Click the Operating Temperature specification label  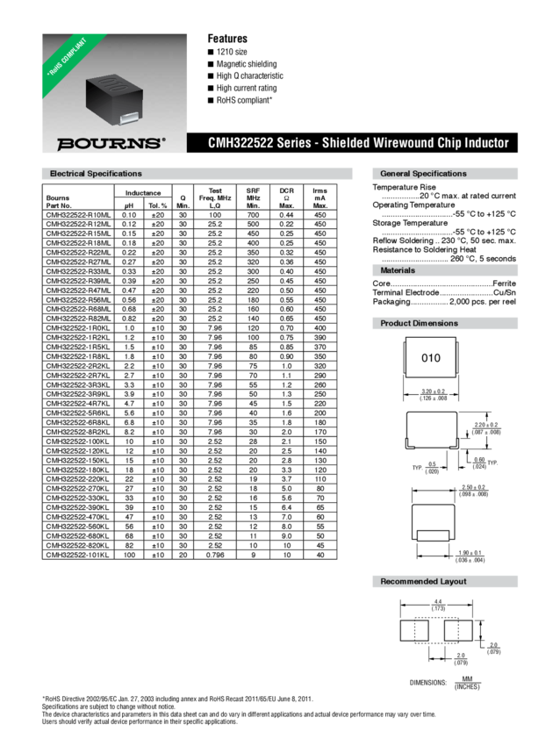(413, 205)
